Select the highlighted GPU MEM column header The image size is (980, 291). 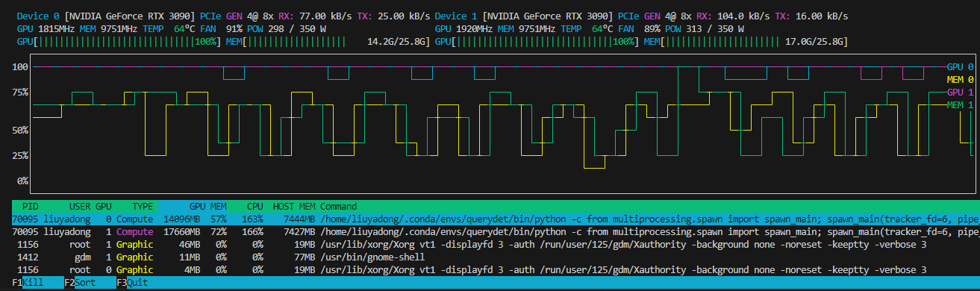[207, 206]
